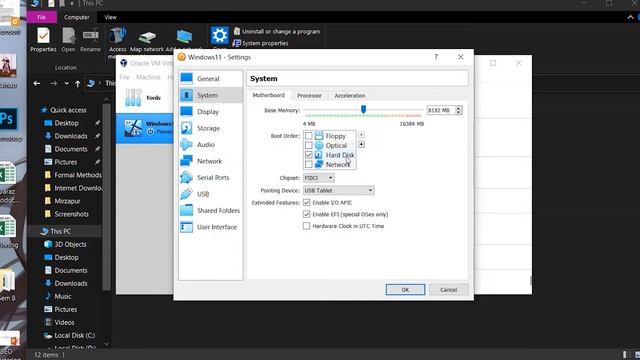Open Machine menu in VirtualBox Manager
640x360 pixels.
click(x=148, y=77)
